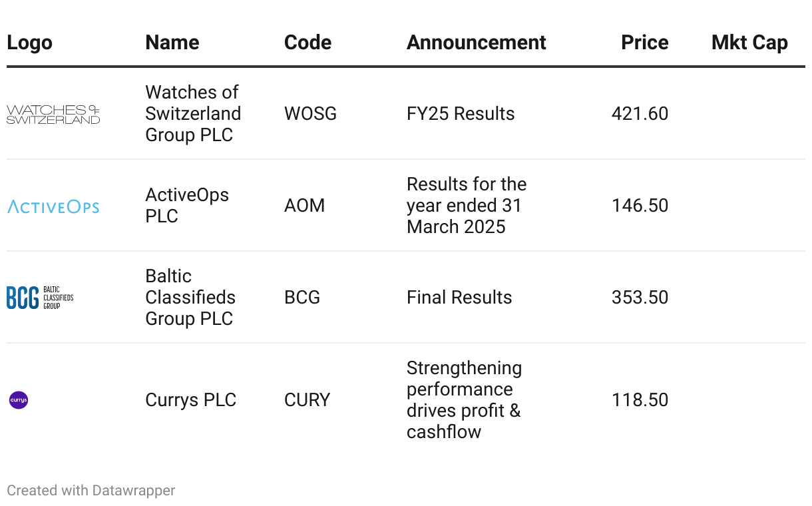Sort by the Code column header
The width and height of the screenshot is (812, 506).
point(307,43)
